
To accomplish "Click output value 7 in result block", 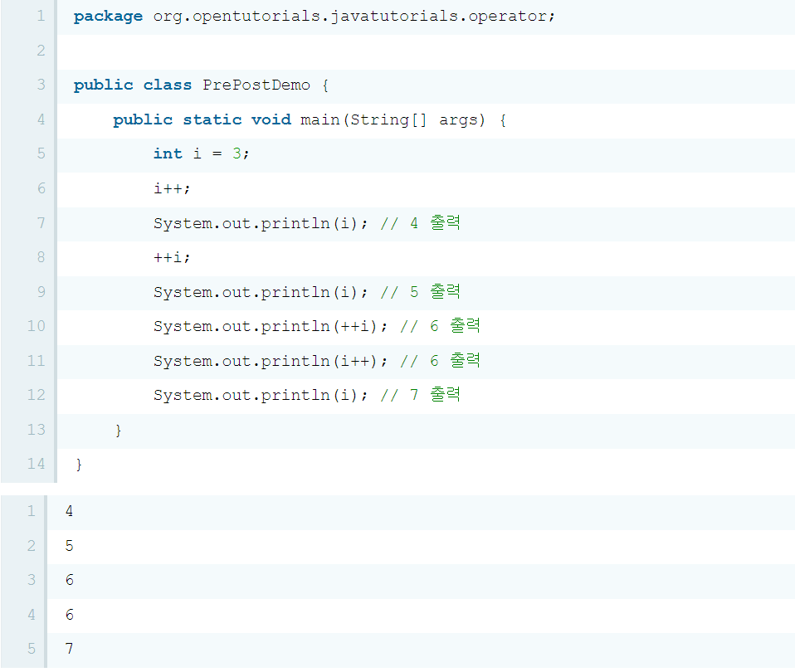I will pyautogui.click(x=70, y=649).
